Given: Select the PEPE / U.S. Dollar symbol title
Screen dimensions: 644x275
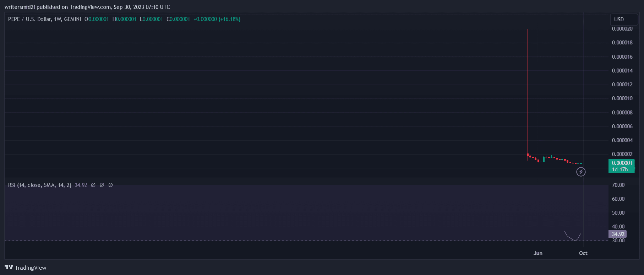Looking at the screenshot, I should point(44,19).
